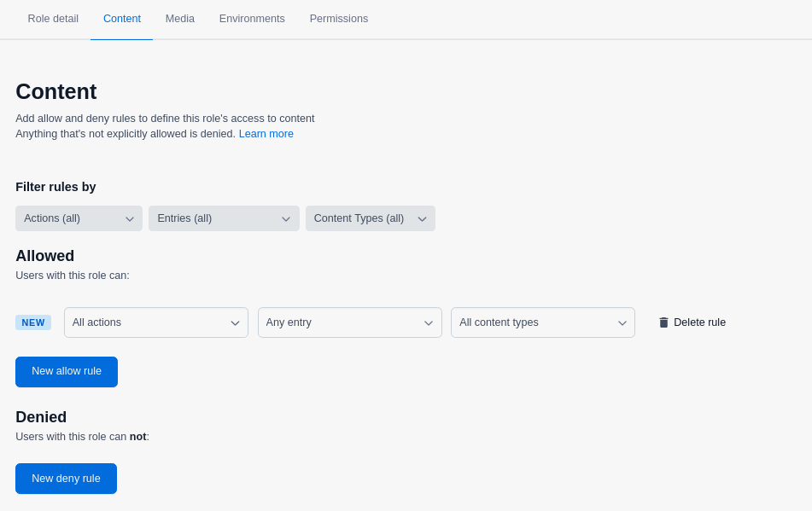This screenshot has height=511, width=812.
Task: Switch to the Permissions tab
Action: click(339, 19)
